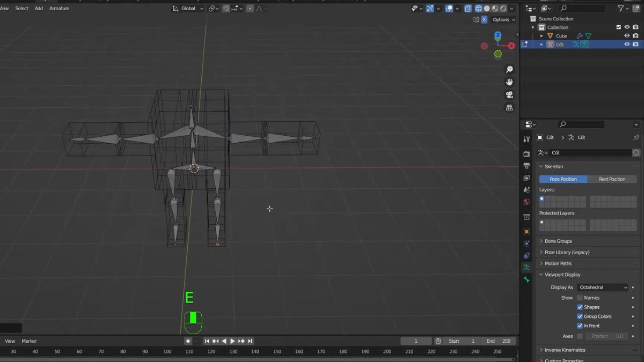Expand the Pose Library (Legacy) panel
Screen dimensions: 644x362
[x=541, y=253]
